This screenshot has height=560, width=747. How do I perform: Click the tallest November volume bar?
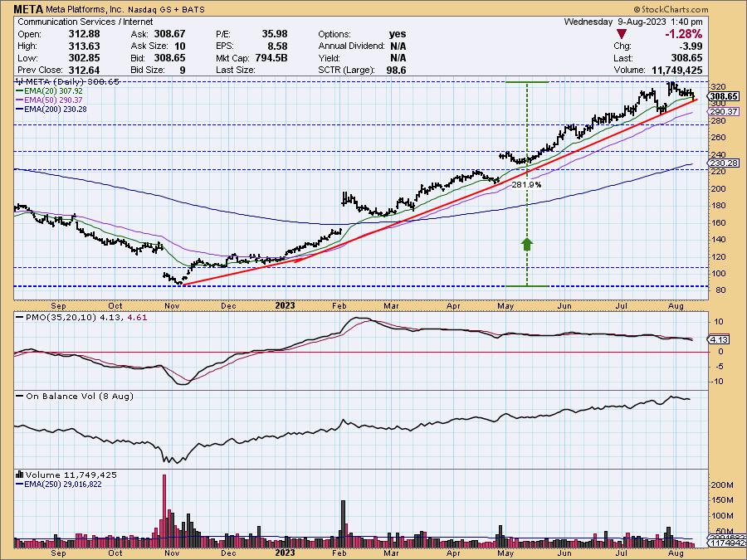(164, 506)
